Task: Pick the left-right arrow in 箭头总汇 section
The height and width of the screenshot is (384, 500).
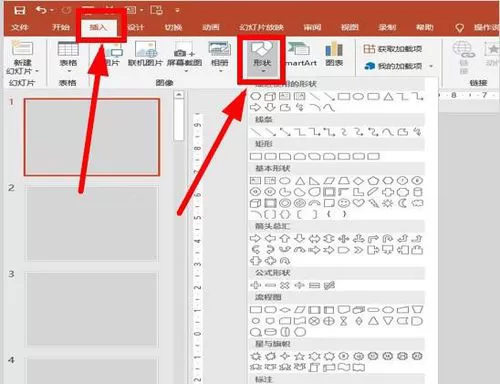Action: (x=314, y=239)
